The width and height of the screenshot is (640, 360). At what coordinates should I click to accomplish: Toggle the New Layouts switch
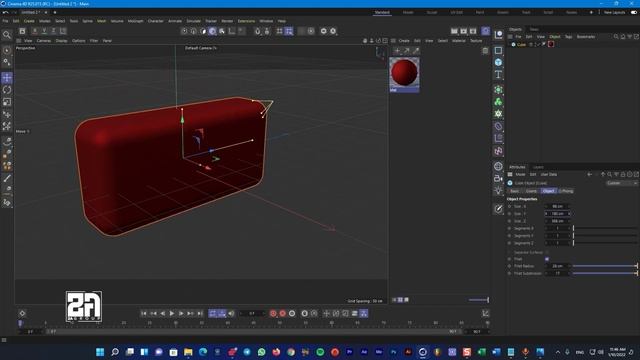[634, 12]
